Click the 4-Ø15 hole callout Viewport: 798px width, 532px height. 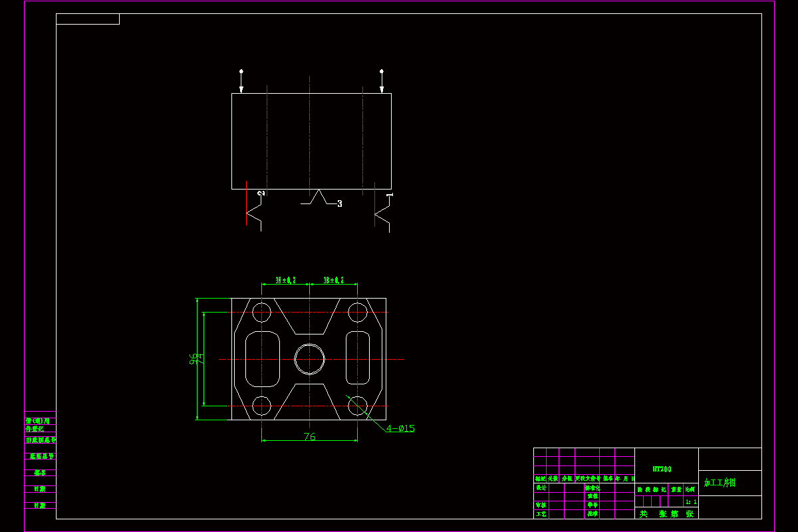pos(400,428)
